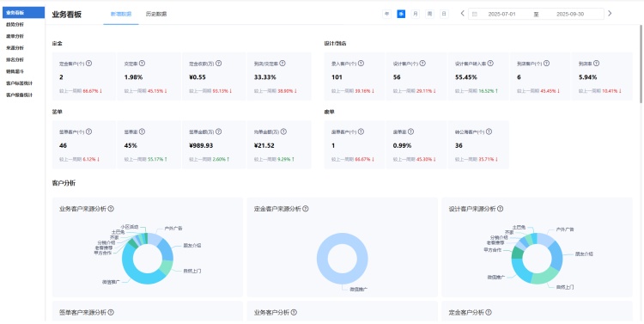The image size is (644, 324).
Task: Open help icon for 交定率 card showing 1.98%
Action: pos(142,64)
